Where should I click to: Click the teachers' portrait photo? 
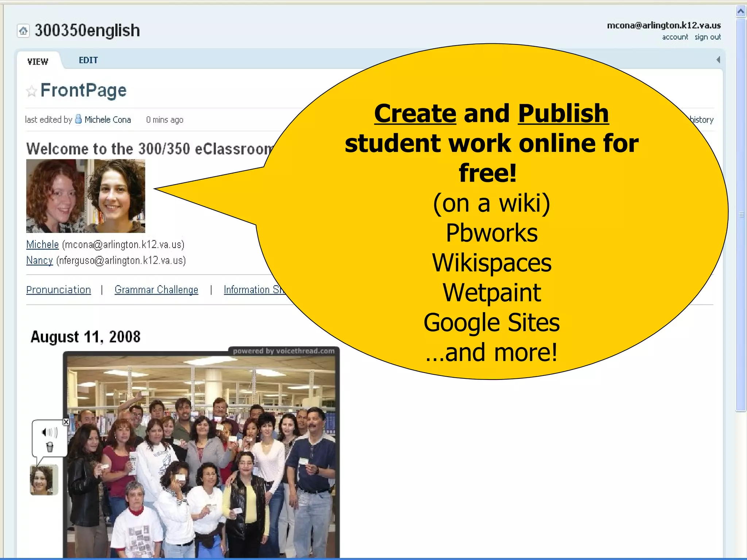click(86, 196)
